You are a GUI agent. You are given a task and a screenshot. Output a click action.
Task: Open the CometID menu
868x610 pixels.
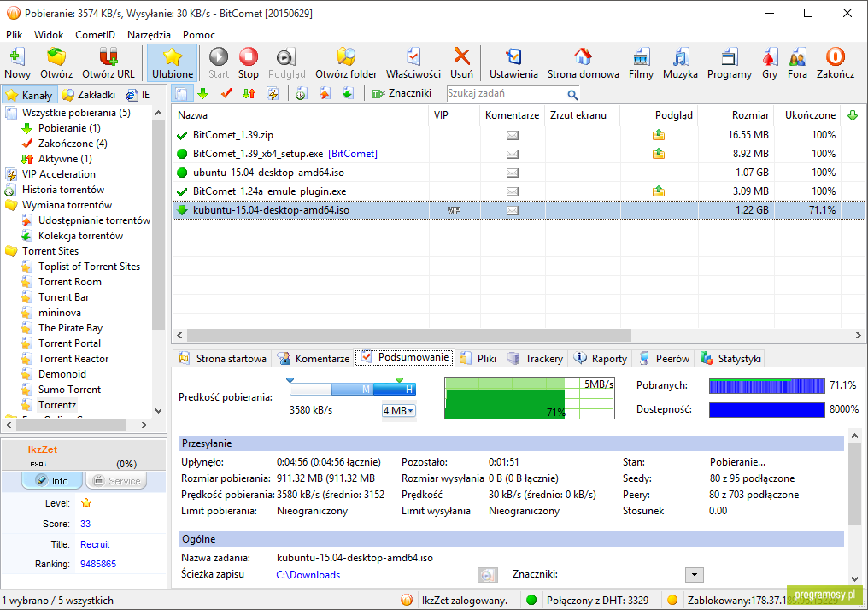(95, 35)
